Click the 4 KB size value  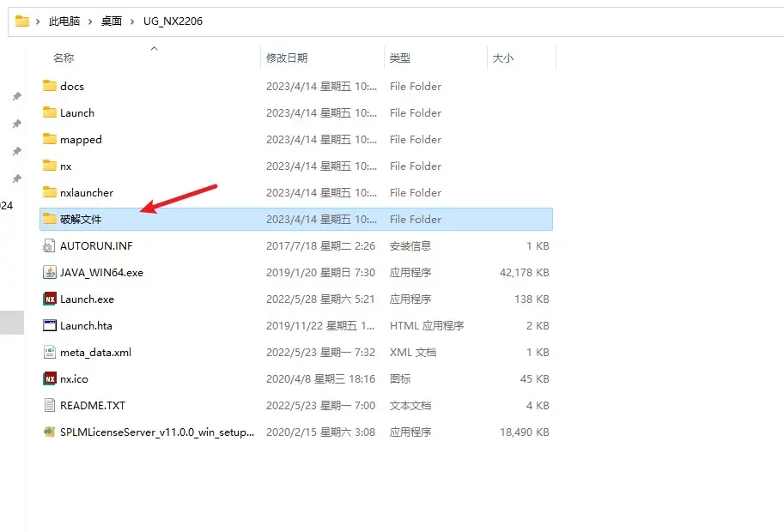[538, 406]
